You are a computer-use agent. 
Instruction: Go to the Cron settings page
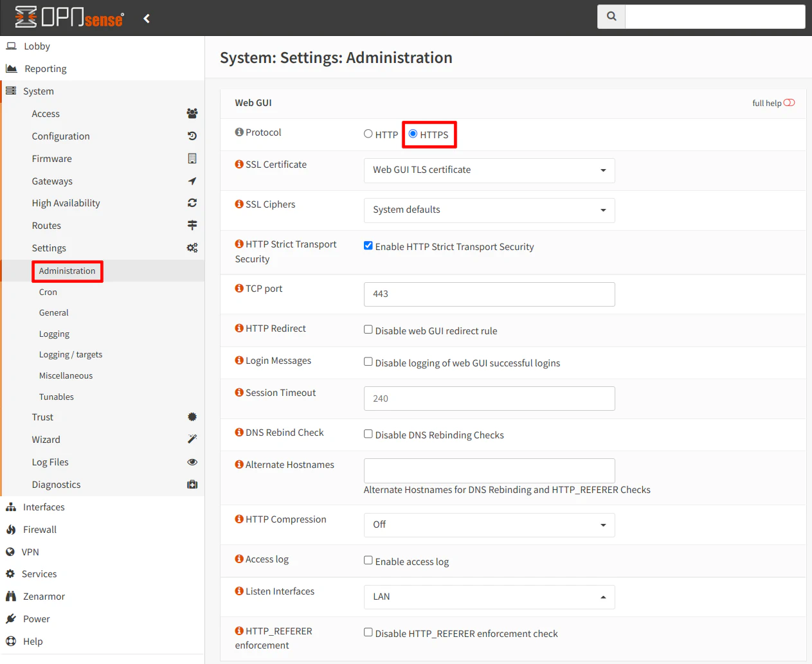(x=48, y=292)
